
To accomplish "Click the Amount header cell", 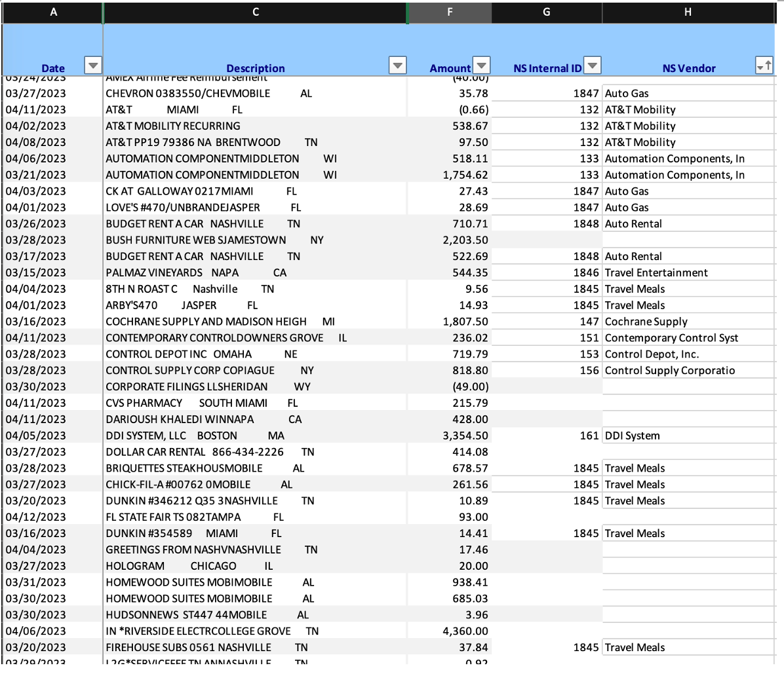I will click(x=450, y=50).
